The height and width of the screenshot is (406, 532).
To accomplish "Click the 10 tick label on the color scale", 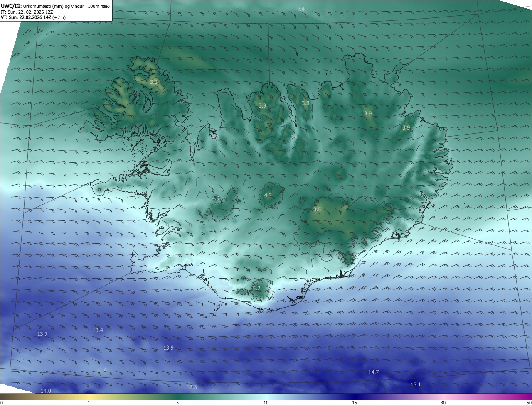I will coord(266,403).
